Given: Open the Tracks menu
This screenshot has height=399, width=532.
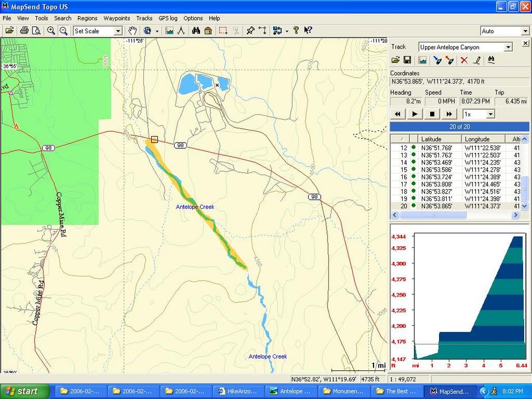Looking at the screenshot, I should pos(144,18).
